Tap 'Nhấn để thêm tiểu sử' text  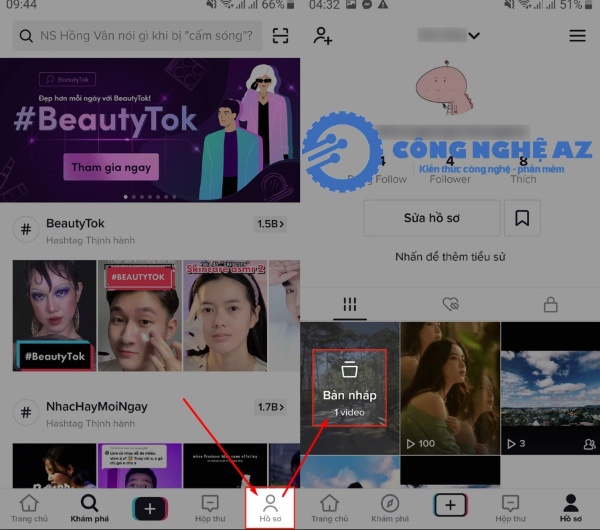[450, 257]
